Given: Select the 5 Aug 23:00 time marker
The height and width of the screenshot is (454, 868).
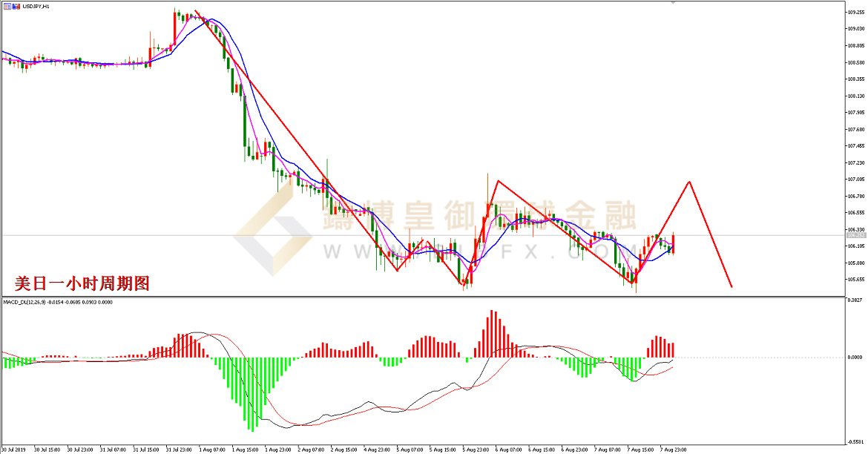Looking at the screenshot, I should tap(475, 449).
